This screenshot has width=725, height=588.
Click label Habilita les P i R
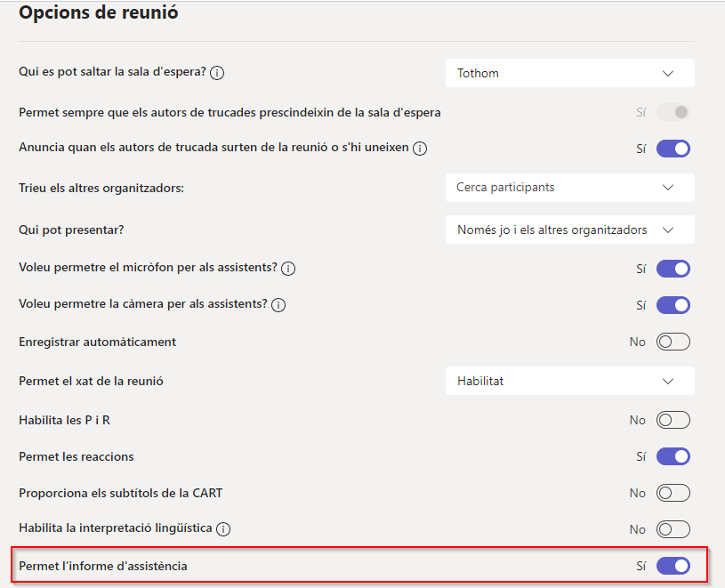tap(64, 420)
